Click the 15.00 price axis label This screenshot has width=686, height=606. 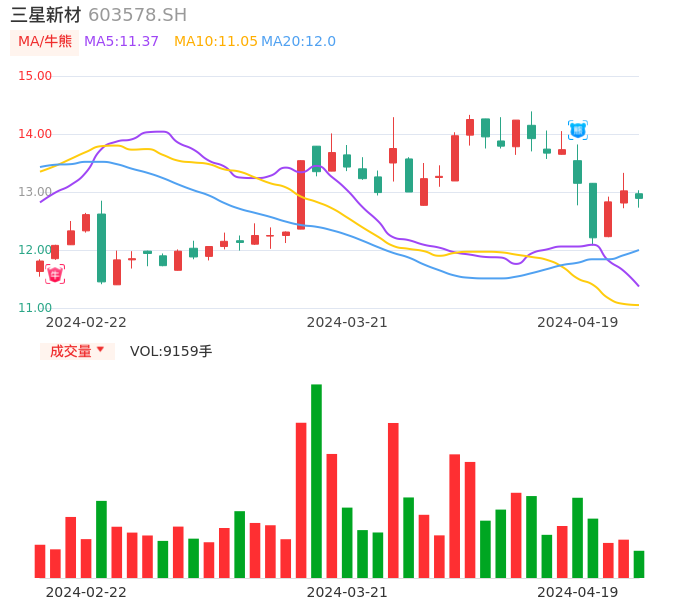[x=35, y=76]
